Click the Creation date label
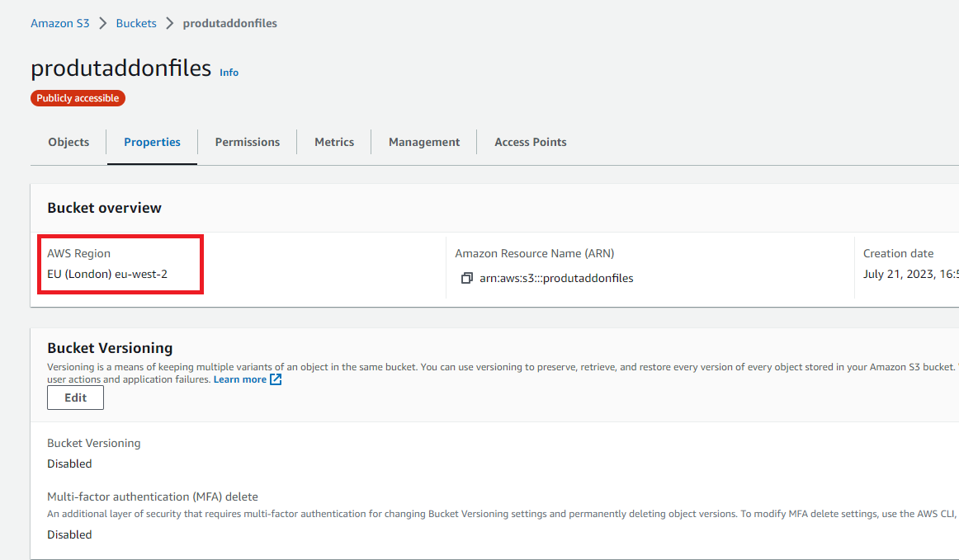This screenshot has width=959, height=560. click(x=899, y=253)
